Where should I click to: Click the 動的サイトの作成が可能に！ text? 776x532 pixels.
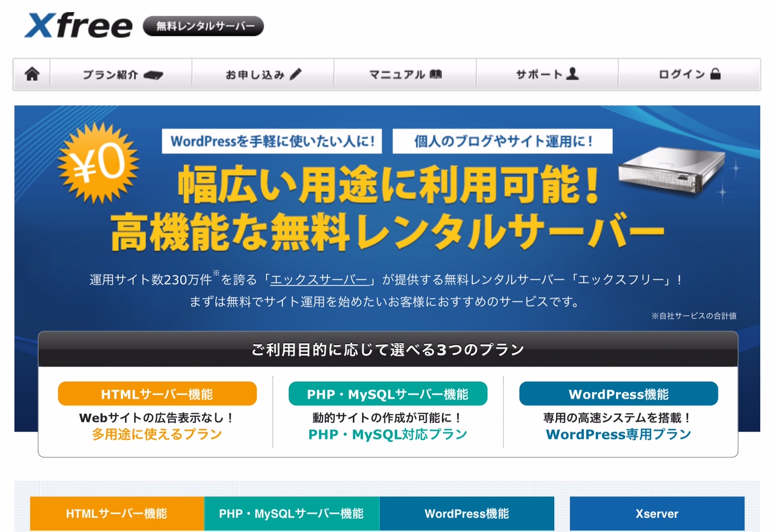[388, 417]
